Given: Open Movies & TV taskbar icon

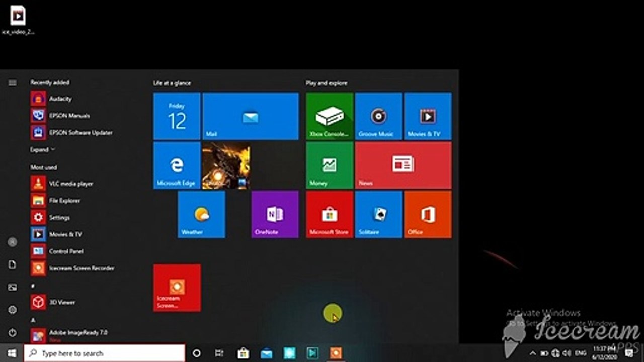Looking at the screenshot, I should click(x=312, y=353).
